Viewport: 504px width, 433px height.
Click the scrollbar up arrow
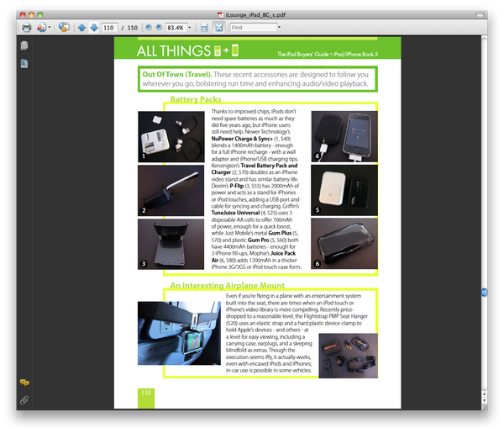[484, 393]
